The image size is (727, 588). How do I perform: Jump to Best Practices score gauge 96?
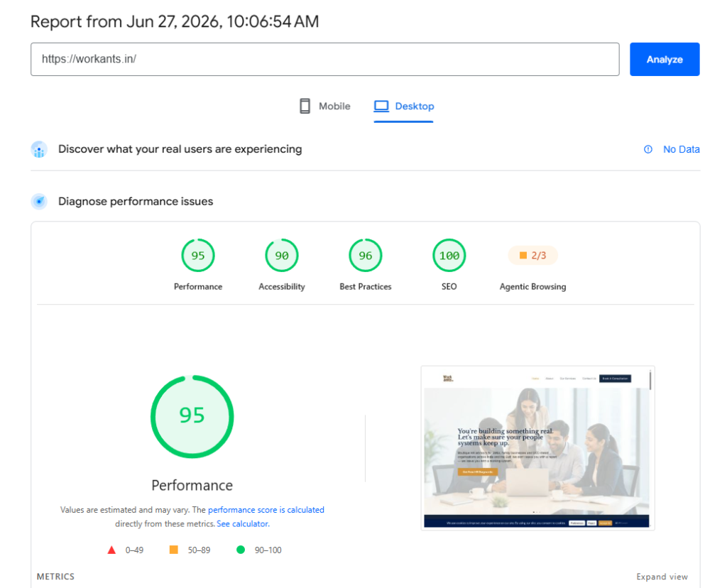point(366,256)
